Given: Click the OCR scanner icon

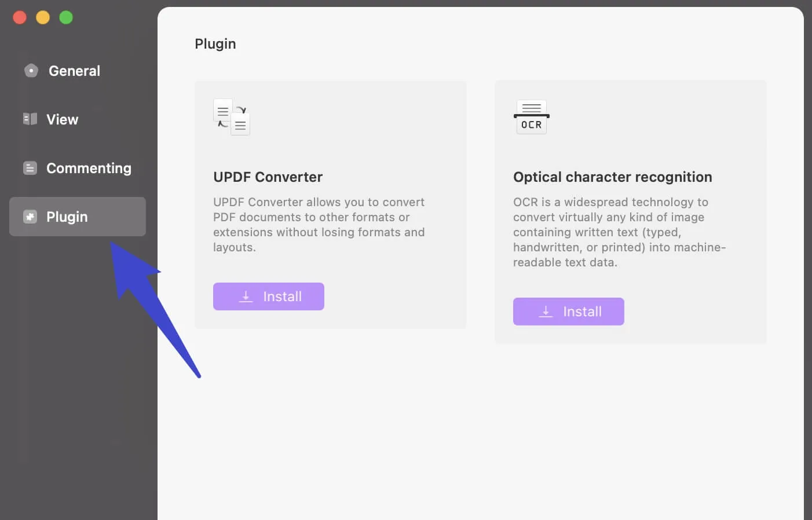Looking at the screenshot, I should coord(532,117).
